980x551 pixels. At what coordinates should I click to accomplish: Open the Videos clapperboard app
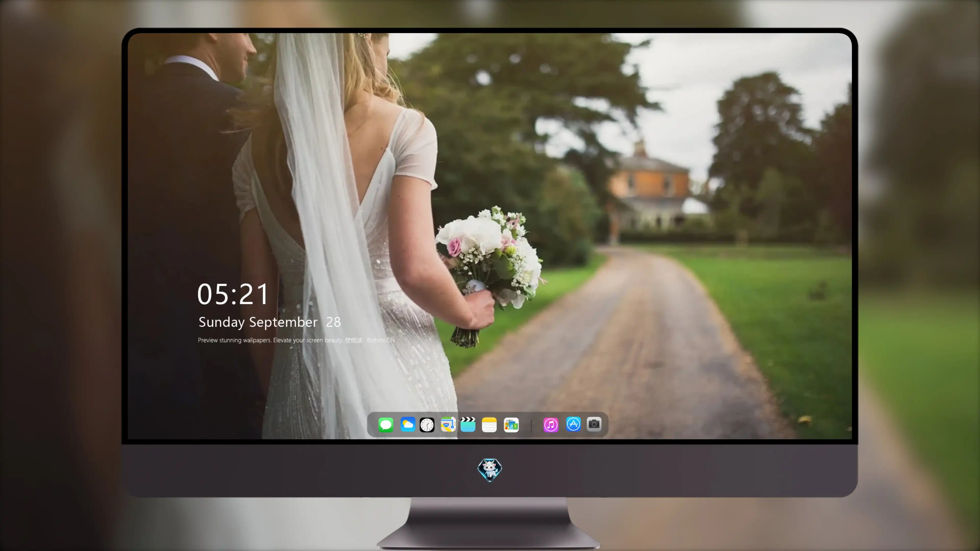pos(468,424)
